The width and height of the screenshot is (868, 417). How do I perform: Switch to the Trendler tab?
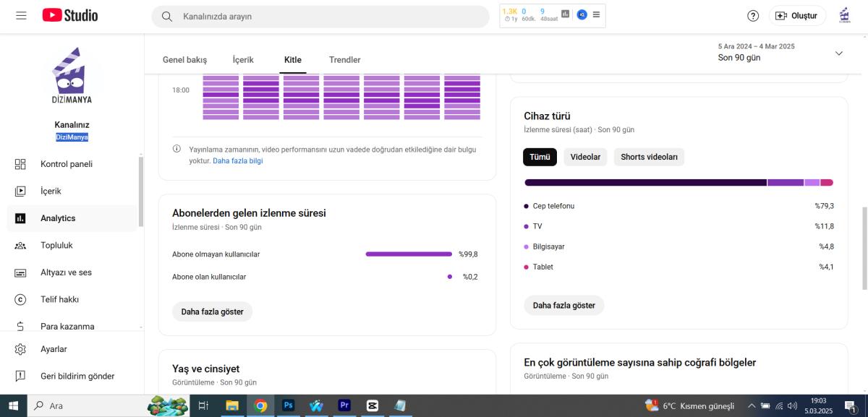(344, 60)
